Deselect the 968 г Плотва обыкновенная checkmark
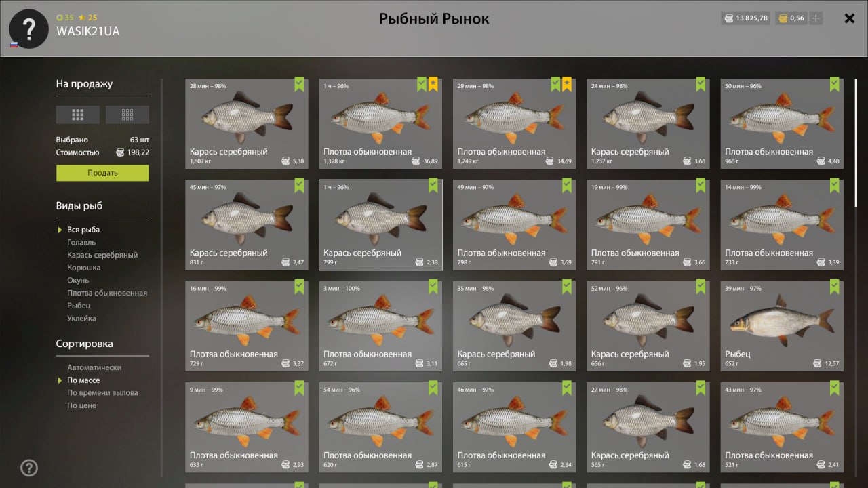868x488 pixels. click(835, 84)
